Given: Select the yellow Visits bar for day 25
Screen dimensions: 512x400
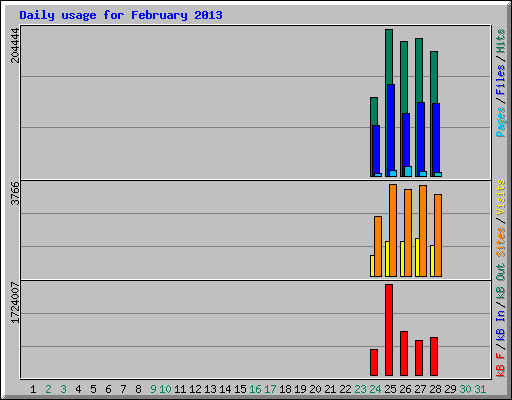Looking at the screenshot, I should [387, 259].
